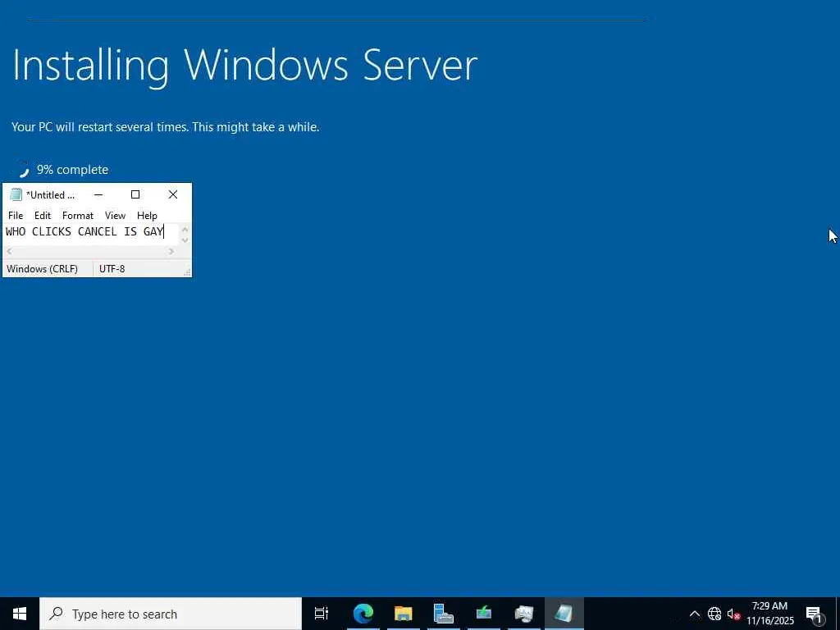
Task: Open the network globe tray icon
Action: tap(714, 614)
